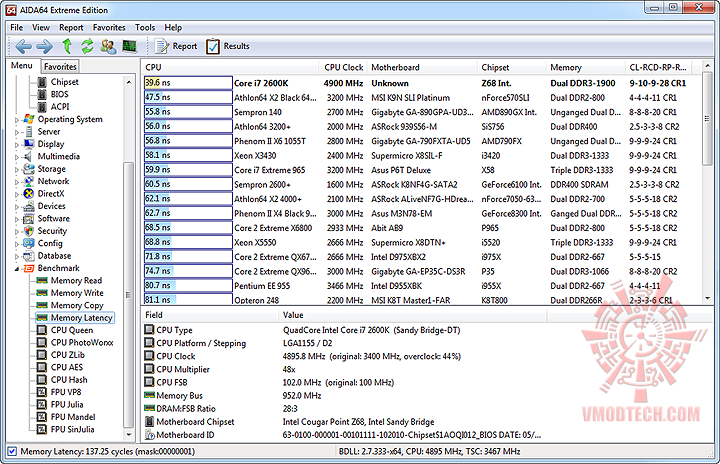Click the monitor graph toolbar icon
The height and width of the screenshot is (464, 720).
coord(129,46)
